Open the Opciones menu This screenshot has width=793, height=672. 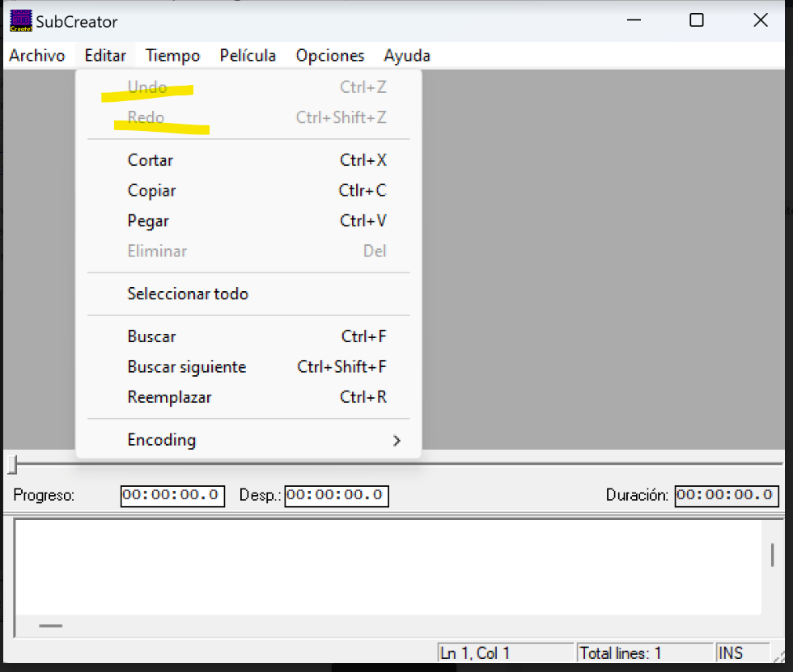(x=329, y=55)
